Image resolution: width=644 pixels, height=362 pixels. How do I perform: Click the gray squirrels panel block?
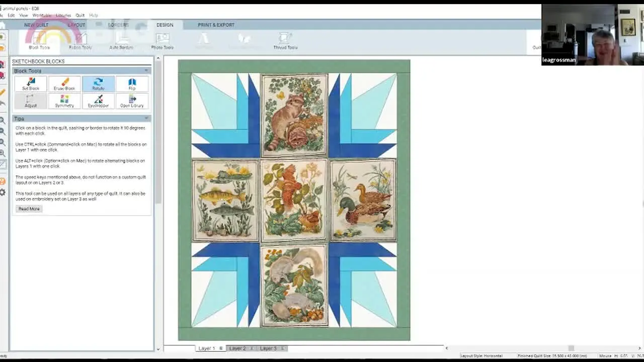[x=294, y=285]
